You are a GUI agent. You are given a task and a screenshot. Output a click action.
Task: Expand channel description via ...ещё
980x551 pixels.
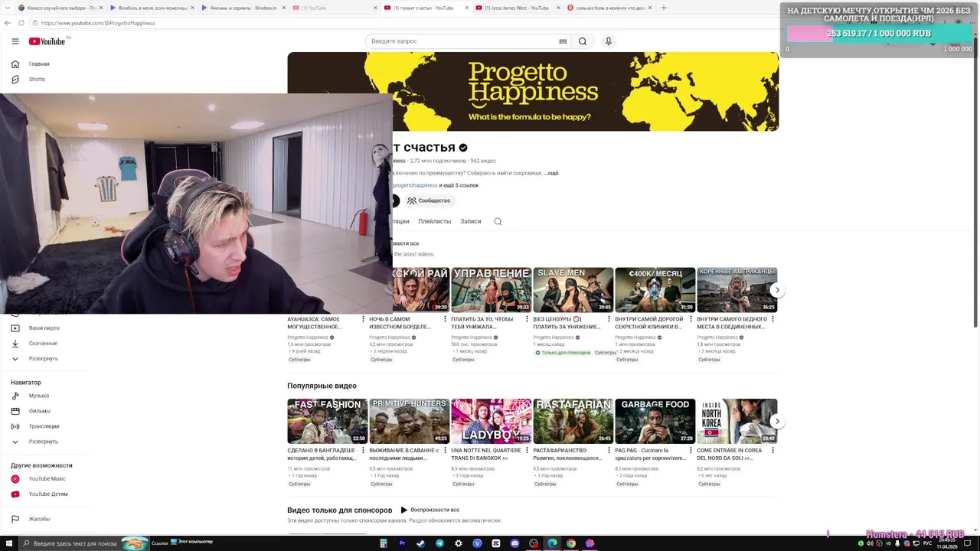551,173
